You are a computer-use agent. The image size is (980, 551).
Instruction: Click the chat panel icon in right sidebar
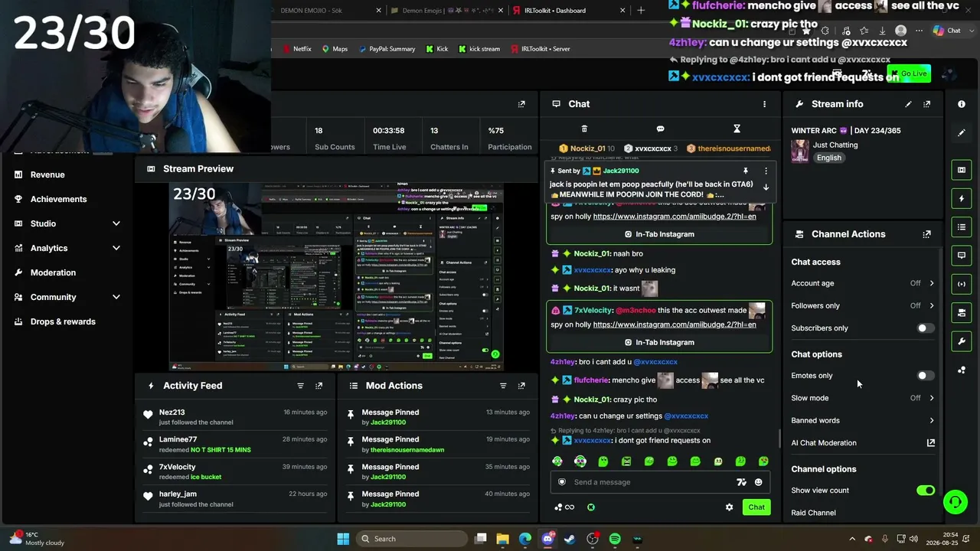(962, 256)
